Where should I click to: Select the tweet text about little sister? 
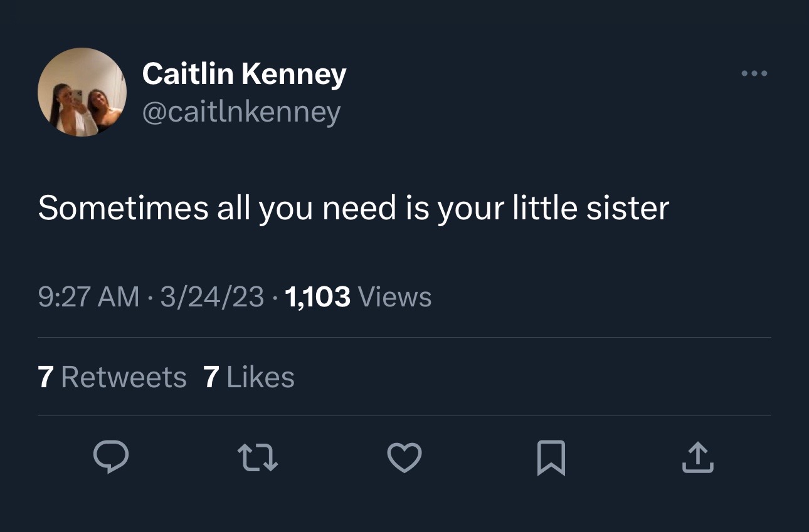coord(353,208)
